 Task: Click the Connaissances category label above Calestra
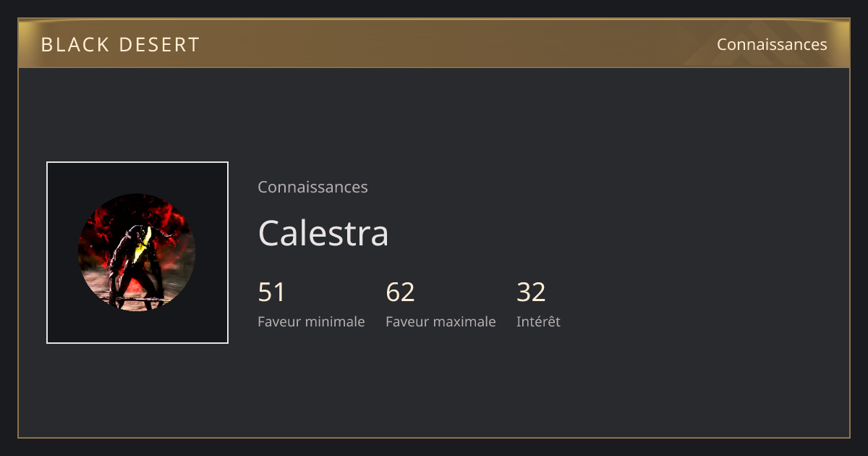[312, 187]
